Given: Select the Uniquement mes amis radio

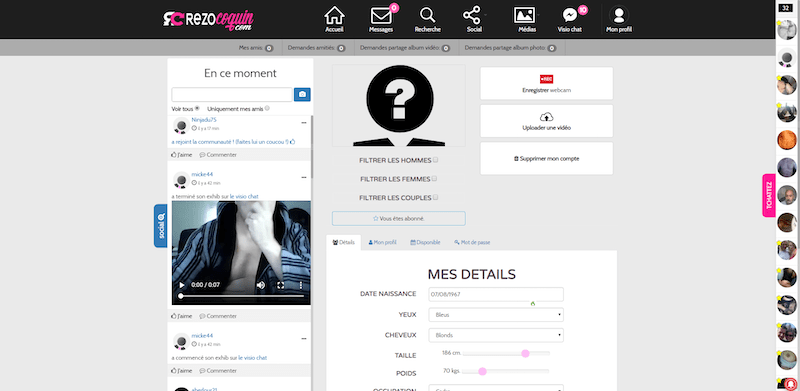Looking at the screenshot, I should pyautogui.click(x=267, y=108).
